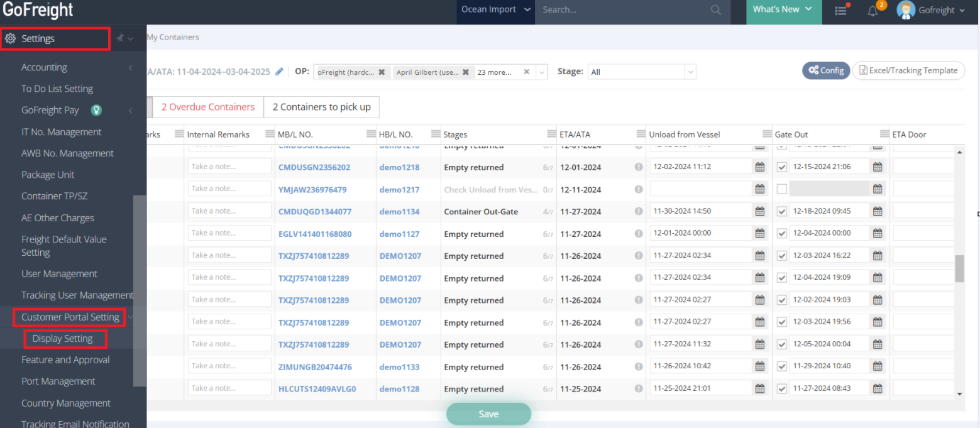Open the notifications bell icon
Screen dimensions: 980x428
873,11
